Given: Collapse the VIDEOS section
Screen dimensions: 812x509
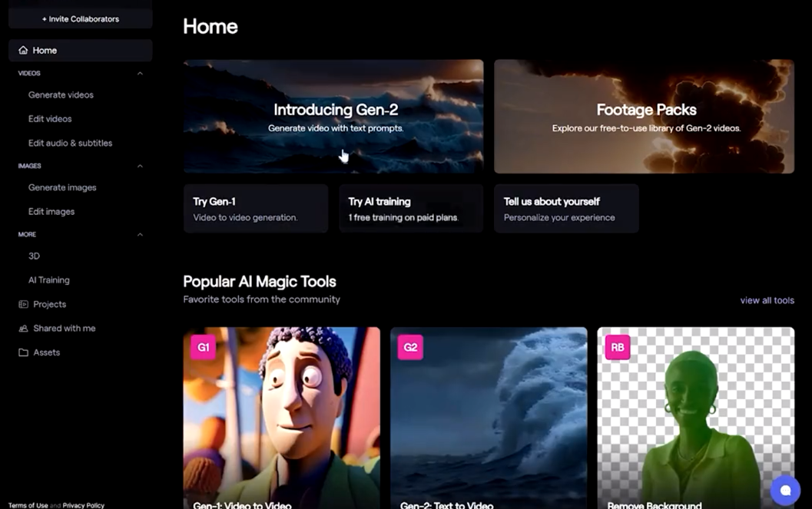Looking at the screenshot, I should pyautogui.click(x=140, y=73).
